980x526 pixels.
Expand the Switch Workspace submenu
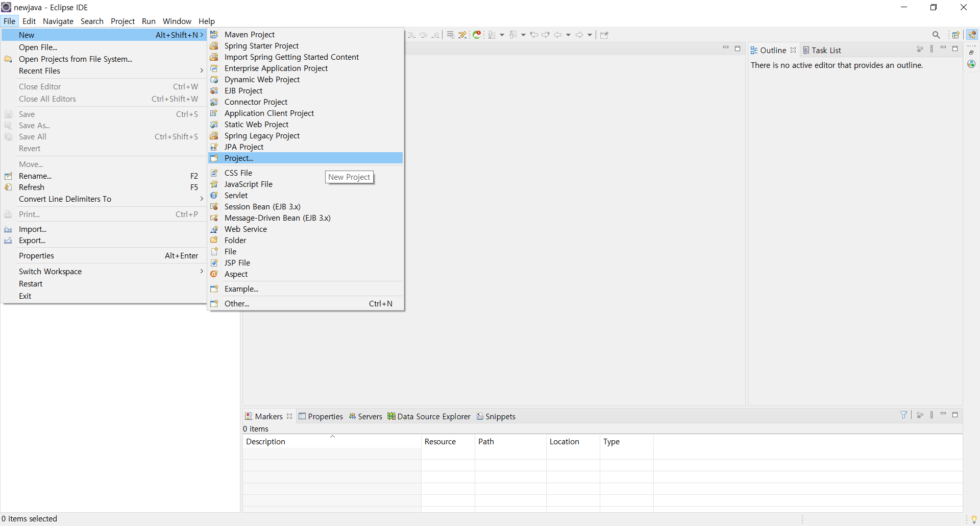pyautogui.click(x=104, y=271)
